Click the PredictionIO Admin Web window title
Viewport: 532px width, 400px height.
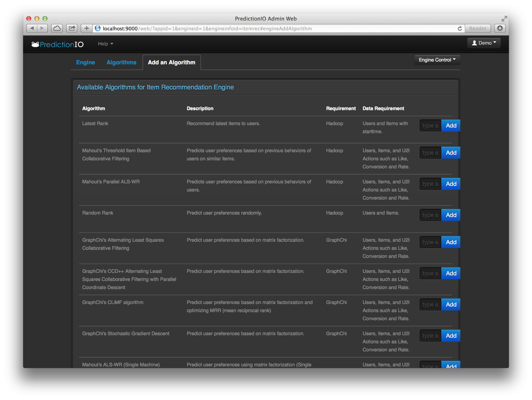(266, 19)
